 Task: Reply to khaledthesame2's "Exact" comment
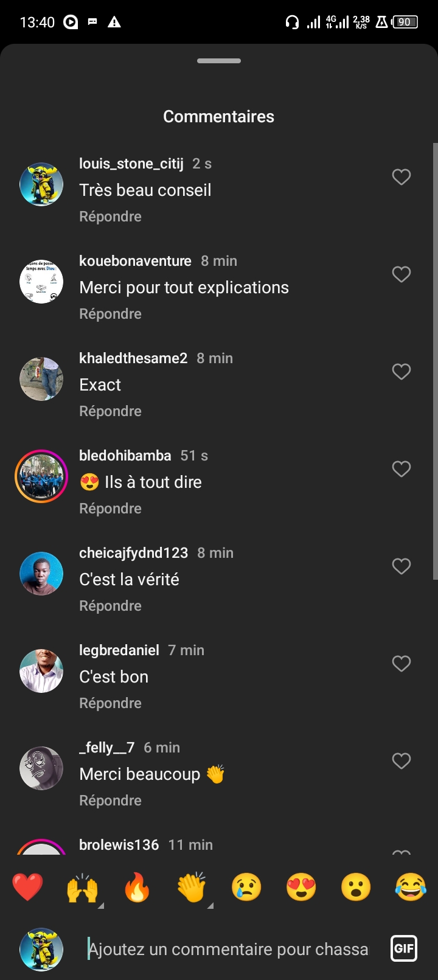coord(110,411)
